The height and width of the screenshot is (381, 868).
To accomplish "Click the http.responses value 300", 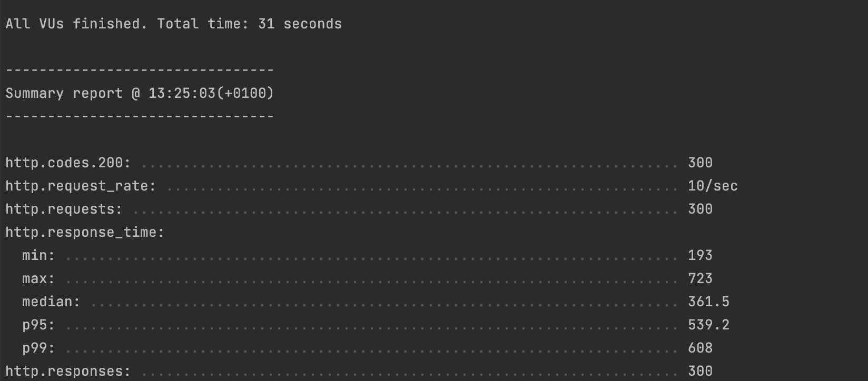I will coord(700,371).
